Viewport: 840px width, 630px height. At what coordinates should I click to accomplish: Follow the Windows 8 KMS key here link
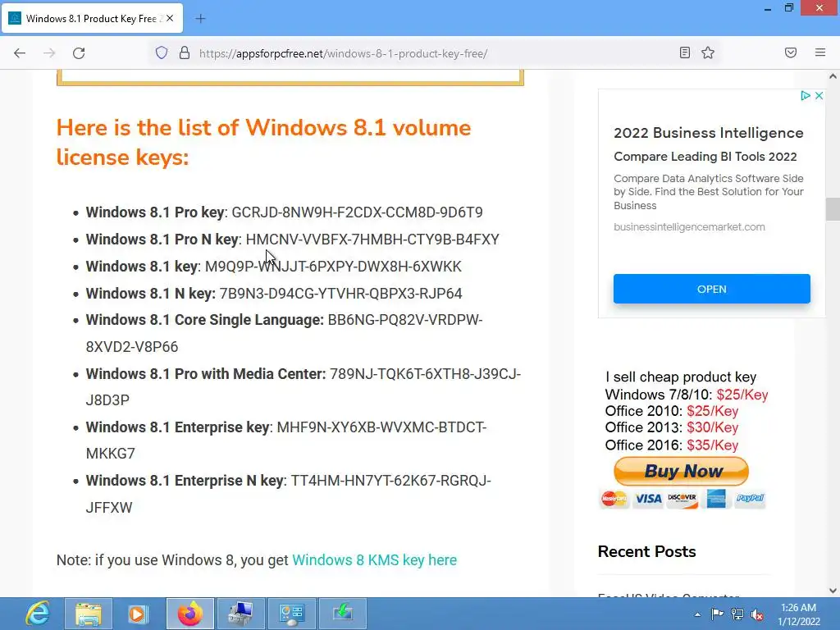(374, 560)
